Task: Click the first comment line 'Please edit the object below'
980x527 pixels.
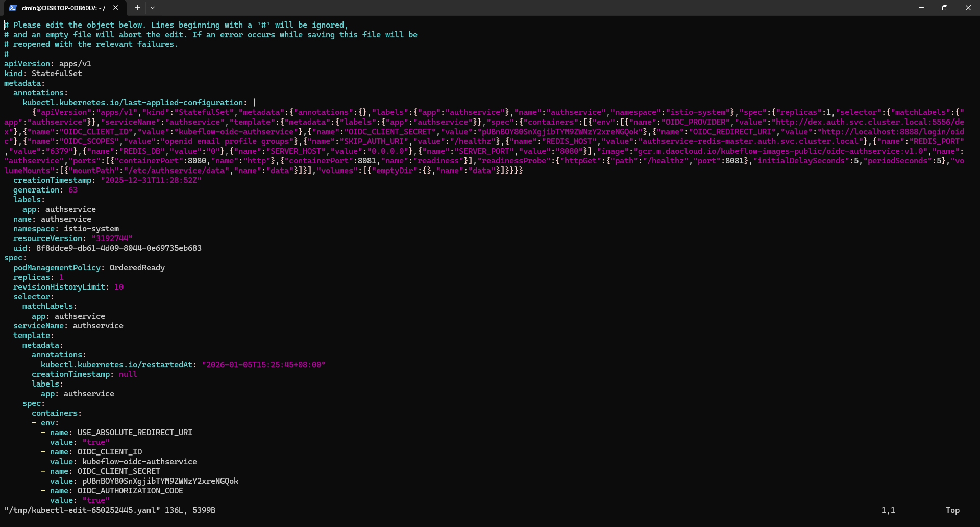Action: [176, 25]
